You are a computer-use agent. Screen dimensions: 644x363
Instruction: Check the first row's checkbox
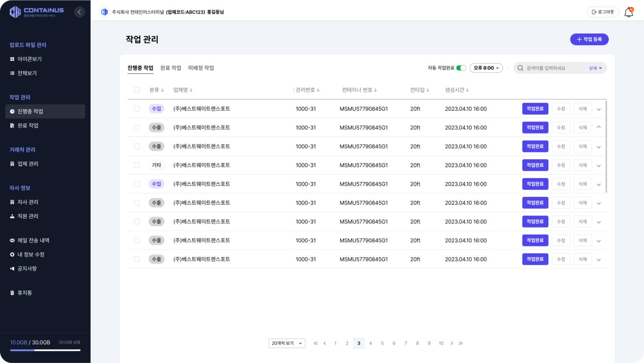[x=137, y=109]
